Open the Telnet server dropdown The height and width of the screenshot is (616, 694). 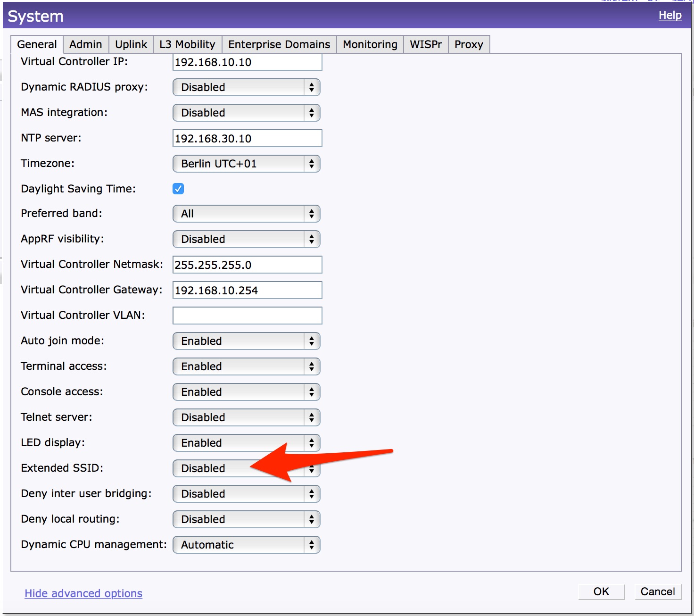click(246, 417)
